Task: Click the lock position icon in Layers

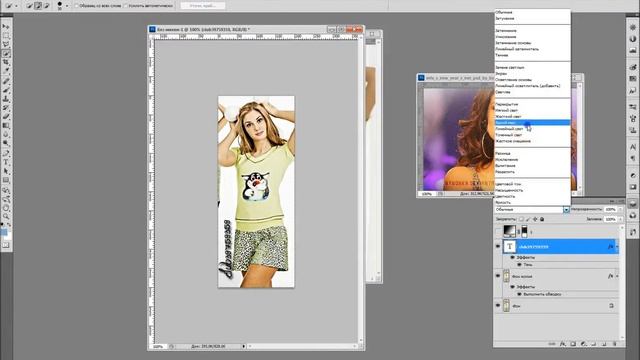Action: click(x=535, y=219)
